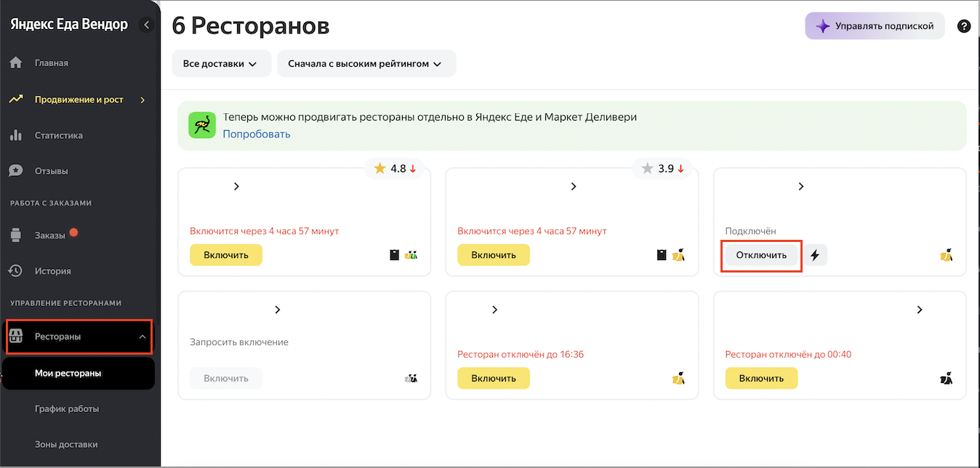This screenshot has width=980, height=468.
Task: Click the lightning bolt icon beside Отключить
Action: point(815,255)
